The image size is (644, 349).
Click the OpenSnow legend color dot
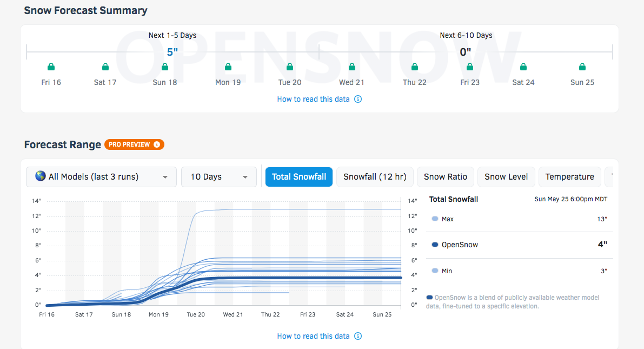(435, 245)
